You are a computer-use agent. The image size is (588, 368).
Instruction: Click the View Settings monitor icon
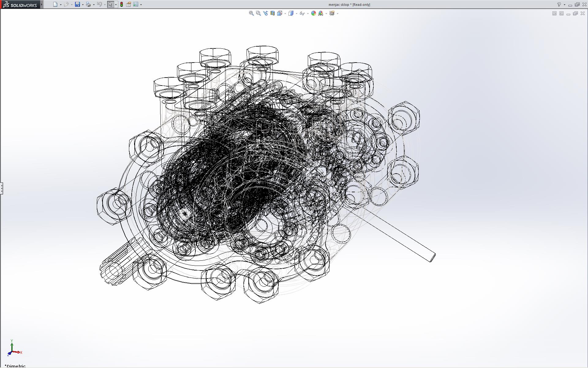coord(332,13)
